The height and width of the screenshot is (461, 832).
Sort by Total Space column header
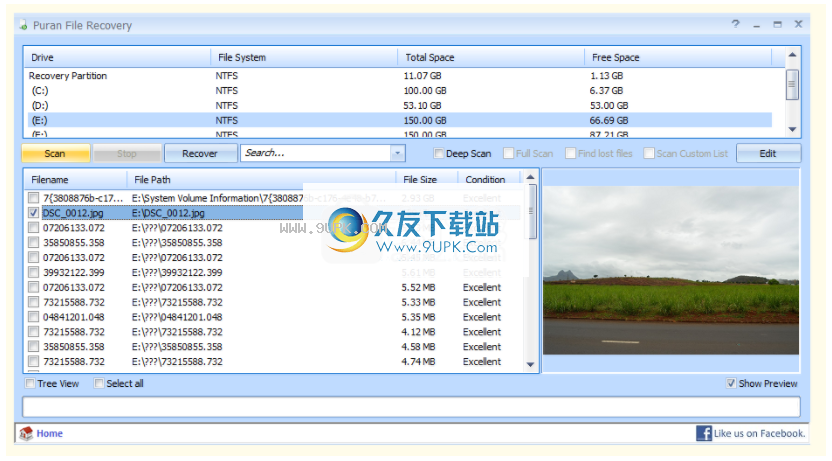(x=491, y=57)
